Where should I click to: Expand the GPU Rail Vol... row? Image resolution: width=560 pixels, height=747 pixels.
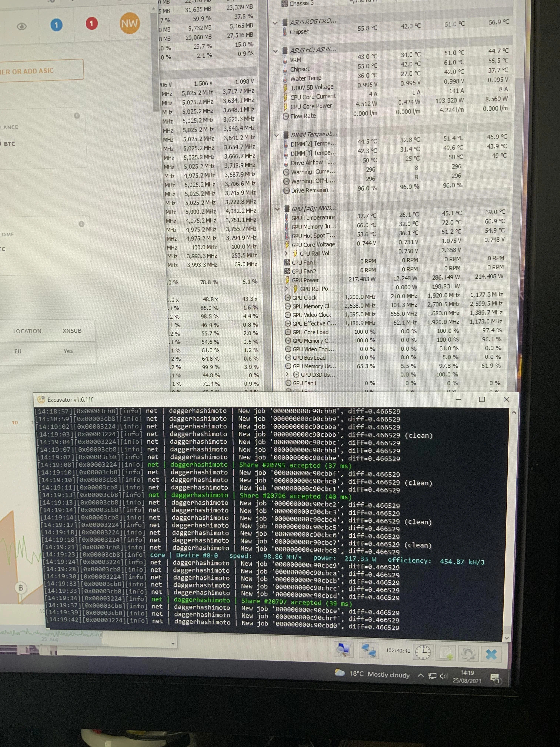pos(286,253)
